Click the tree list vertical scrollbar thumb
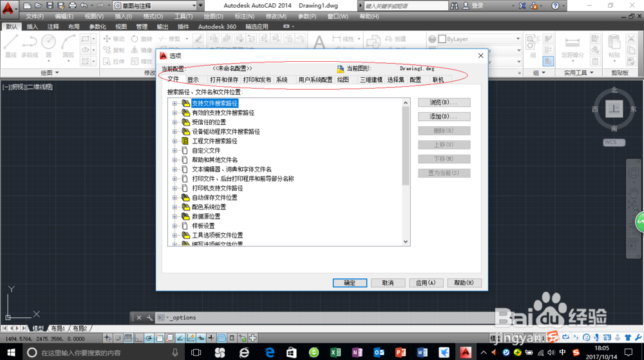644x360 pixels. [x=406, y=146]
